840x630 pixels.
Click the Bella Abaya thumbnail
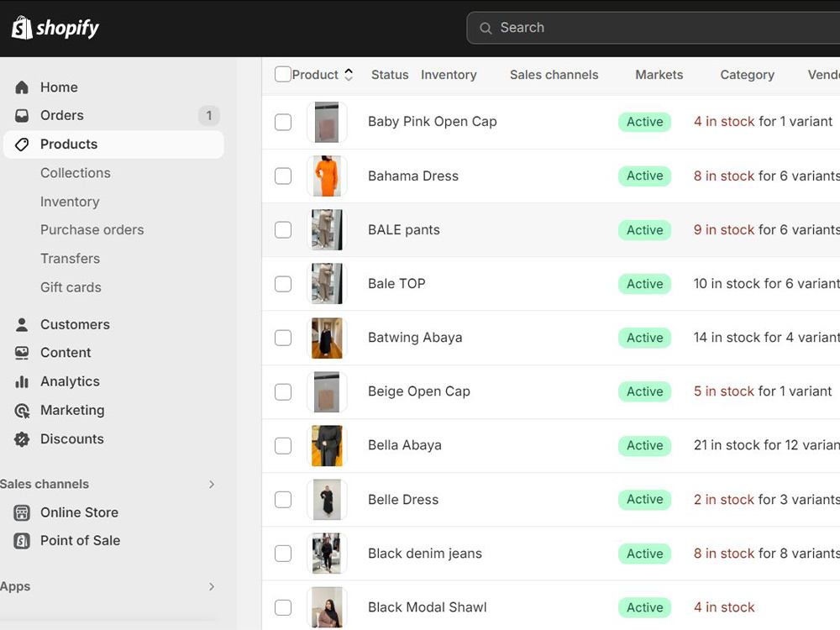tap(327, 446)
